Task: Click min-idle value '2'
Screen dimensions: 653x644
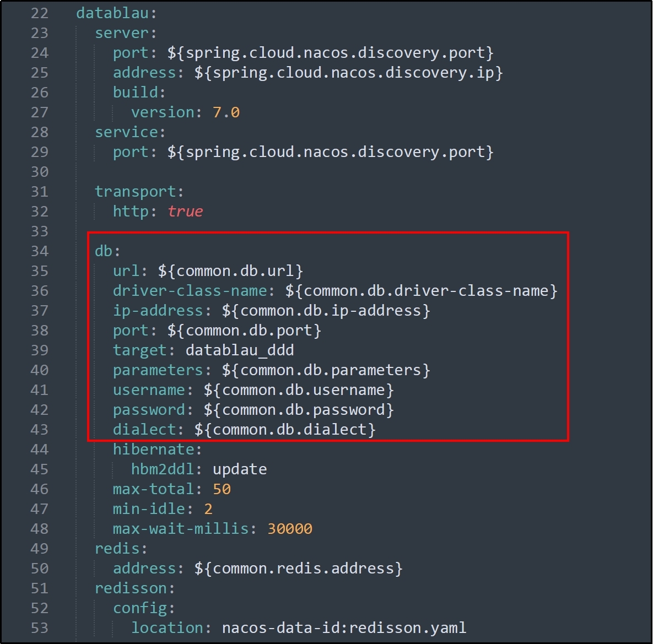Action: pos(208,509)
